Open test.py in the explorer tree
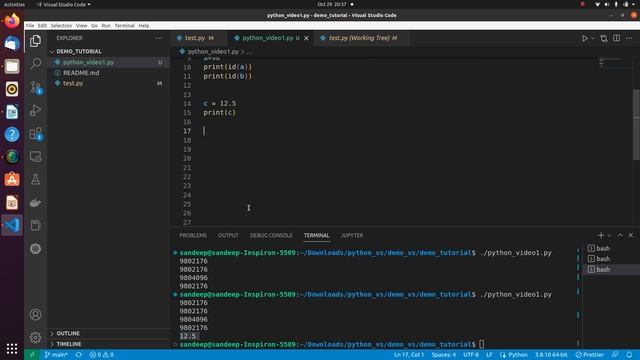Viewport: 640px width, 360px height. (x=109, y=83)
